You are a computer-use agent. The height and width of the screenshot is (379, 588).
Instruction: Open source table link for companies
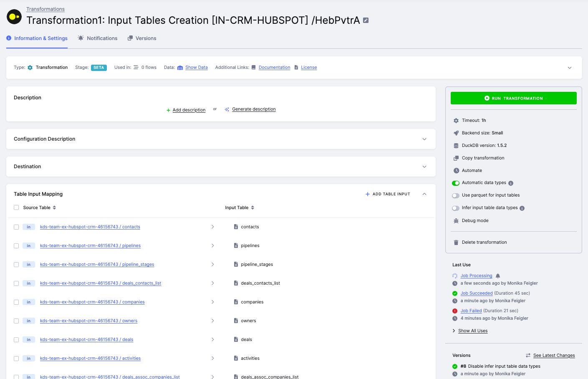[92, 302]
